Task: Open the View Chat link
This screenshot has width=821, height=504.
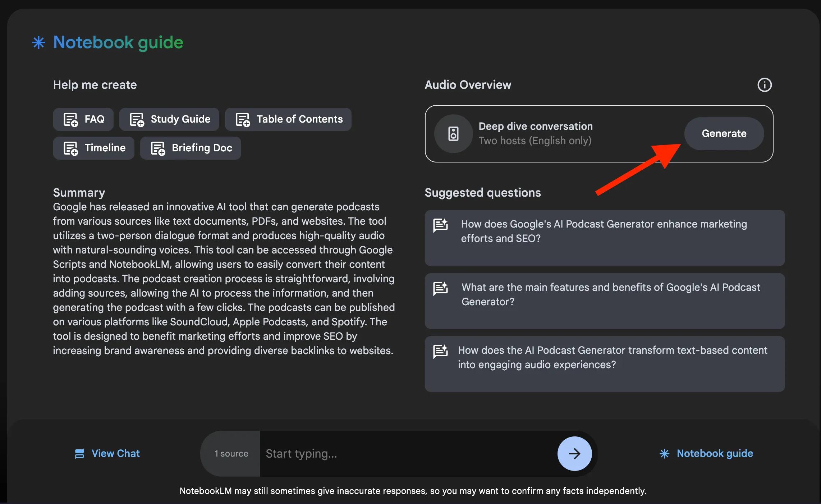Action: (x=107, y=454)
